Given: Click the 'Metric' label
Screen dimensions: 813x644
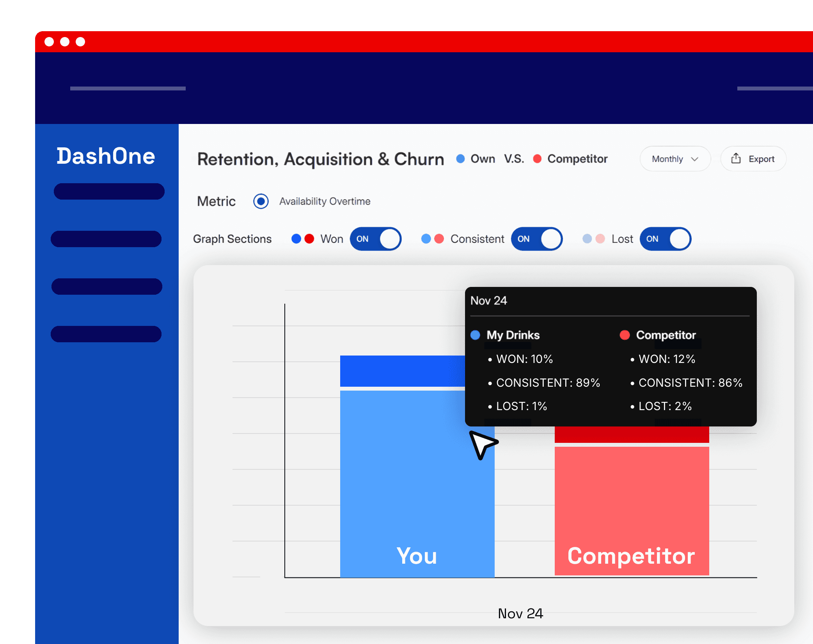Looking at the screenshot, I should pyautogui.click(x=216, y=201).
